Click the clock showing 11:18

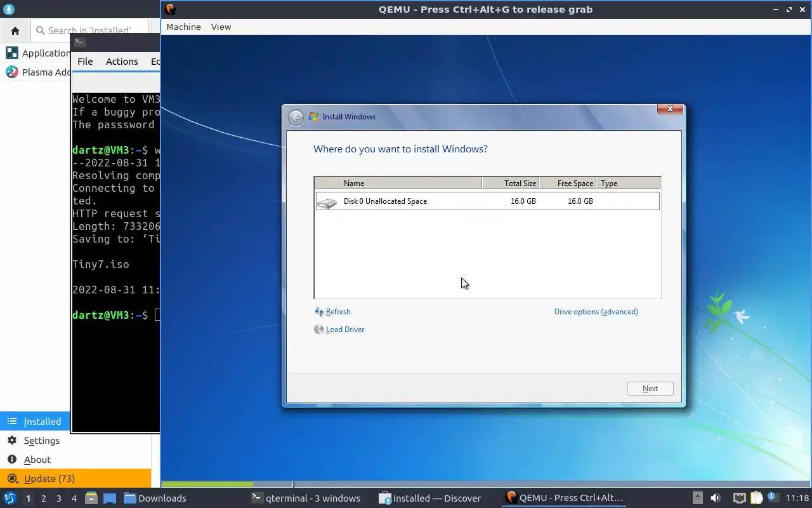[x=797, y=498]
